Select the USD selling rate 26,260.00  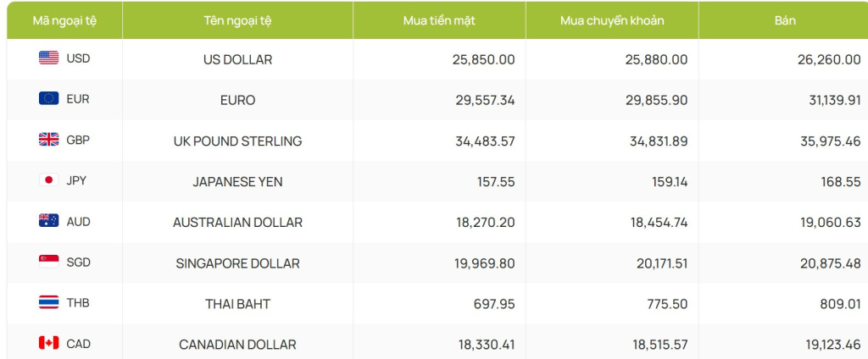click(x=829, y=60)
